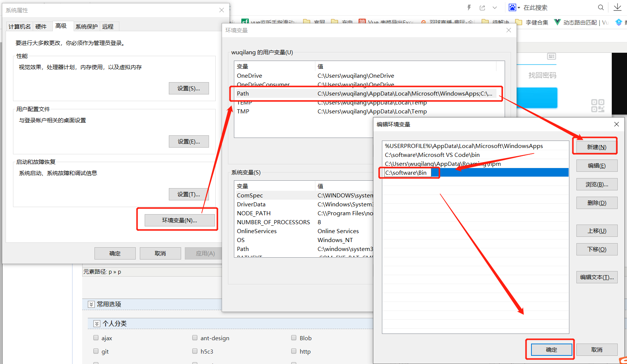This screenshot has width=627, height=364.
Task: Click 上移(U) to move entry up
Action: point(597,231)
